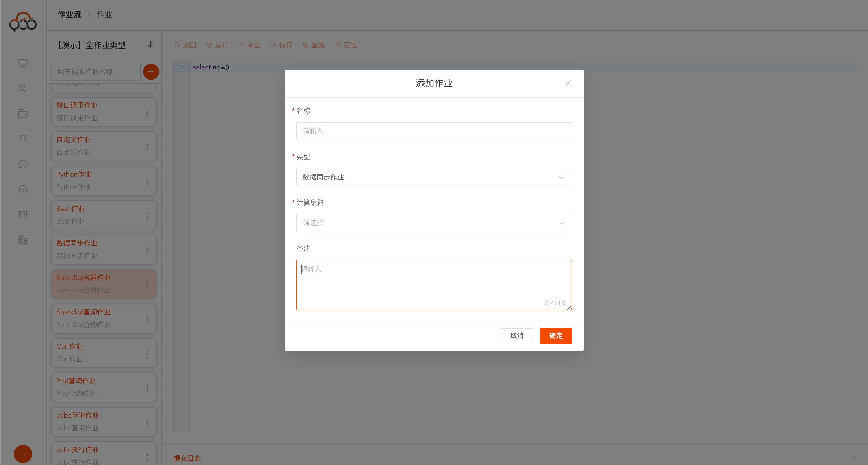Open the database icon in sidebar
The height and width of the screenshot is (465, 868).
[x=23, y=189]
